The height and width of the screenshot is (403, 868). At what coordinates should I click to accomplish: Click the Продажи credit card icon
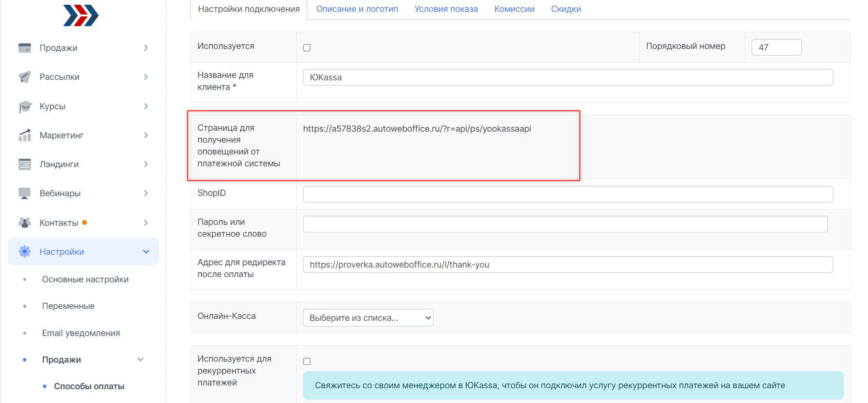pos(25,48)
